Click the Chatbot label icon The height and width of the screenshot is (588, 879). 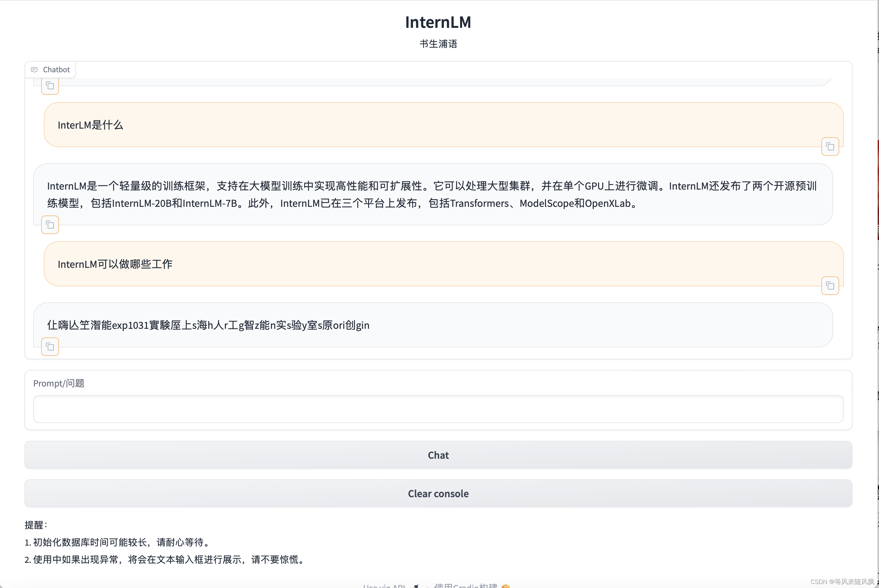coord(34,70)
